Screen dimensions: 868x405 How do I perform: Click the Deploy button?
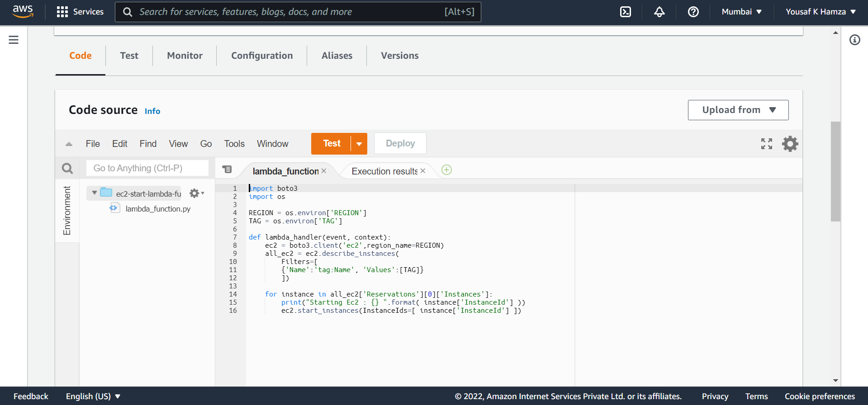pos(400,143)
